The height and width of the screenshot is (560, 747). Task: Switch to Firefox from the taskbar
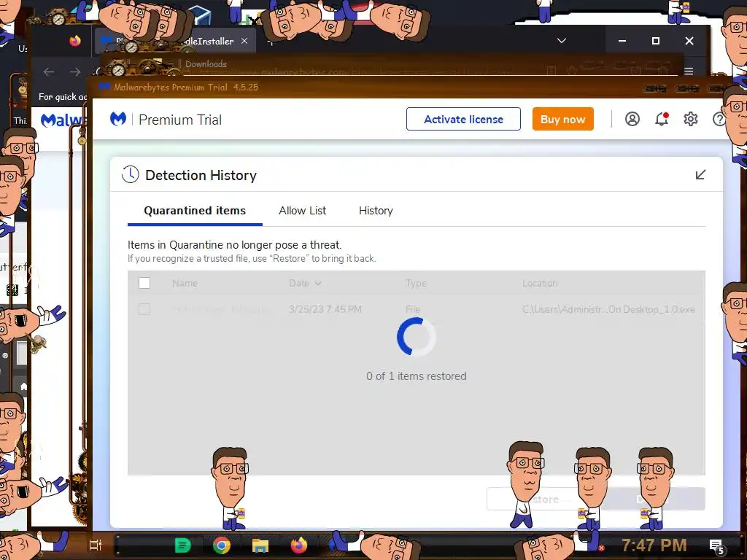point(299,545)
